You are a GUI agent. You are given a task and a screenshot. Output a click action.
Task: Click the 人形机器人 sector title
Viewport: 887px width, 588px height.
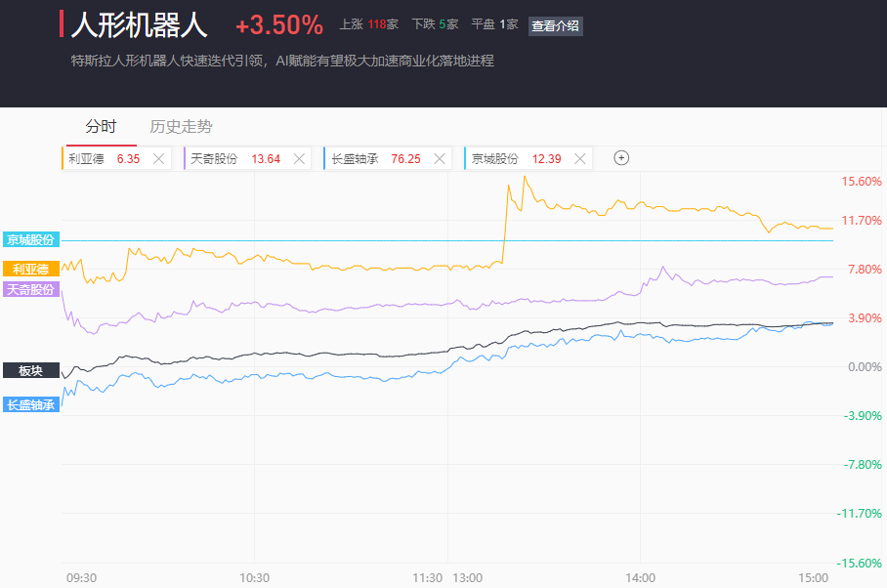tap(139, 24)
